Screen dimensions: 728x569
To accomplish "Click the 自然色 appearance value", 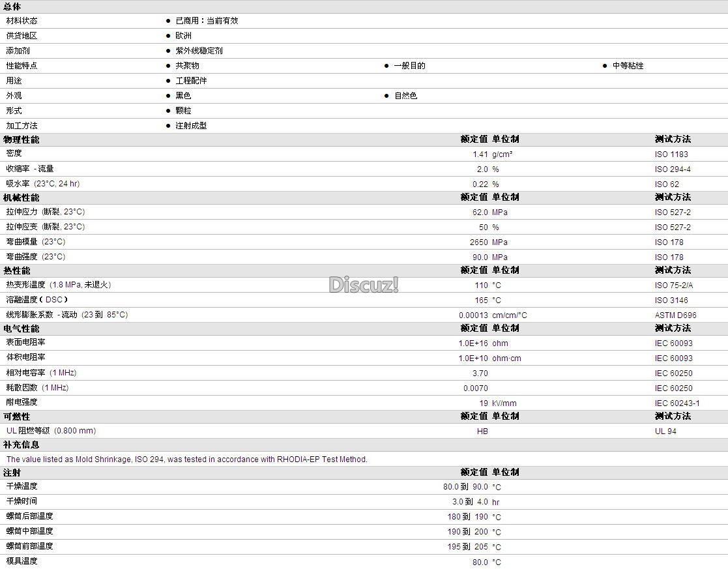I will (406, 96).
